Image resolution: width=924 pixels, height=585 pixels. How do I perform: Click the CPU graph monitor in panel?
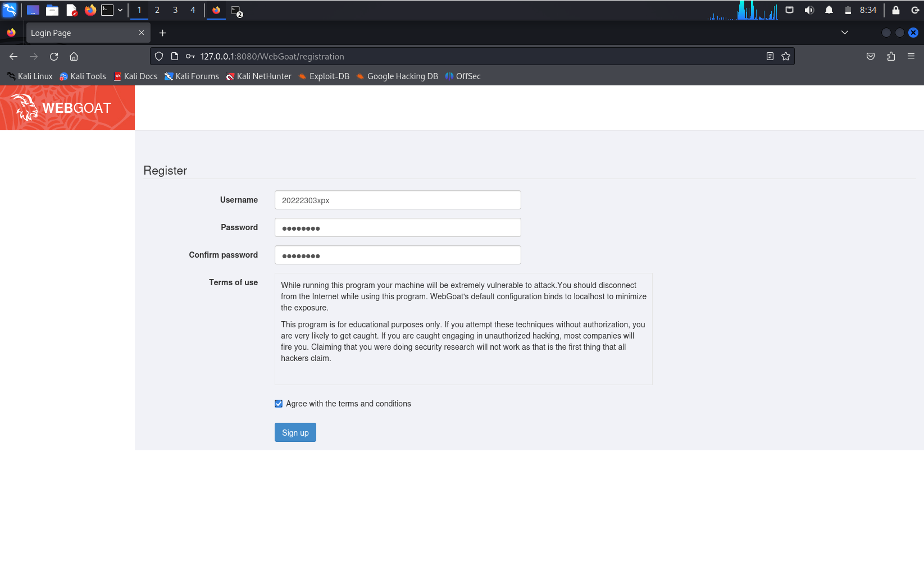click(x=743, y=10)
